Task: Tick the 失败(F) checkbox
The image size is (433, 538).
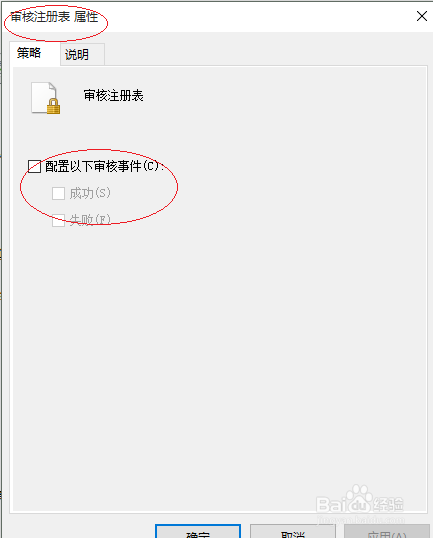Action: [58, 220]
